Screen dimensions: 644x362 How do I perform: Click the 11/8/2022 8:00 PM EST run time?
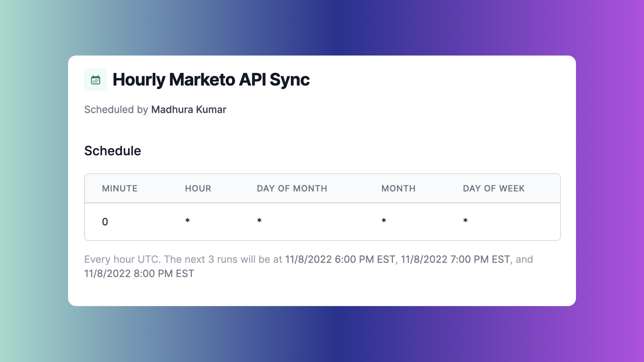pyautogui.click(x=139, y=274)
